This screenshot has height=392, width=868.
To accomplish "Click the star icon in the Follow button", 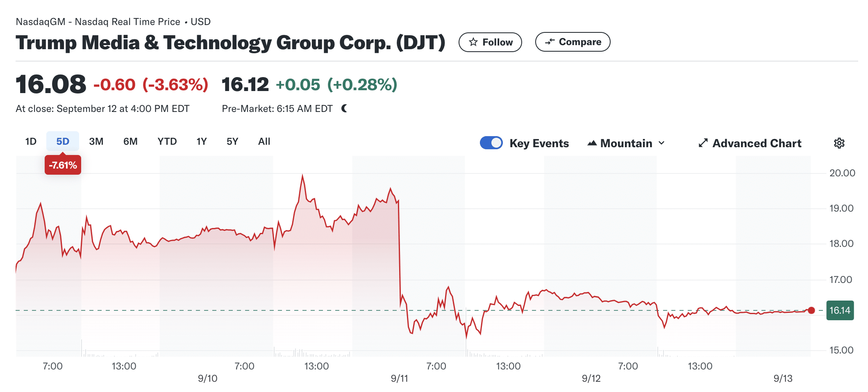I will coord(473,42).
